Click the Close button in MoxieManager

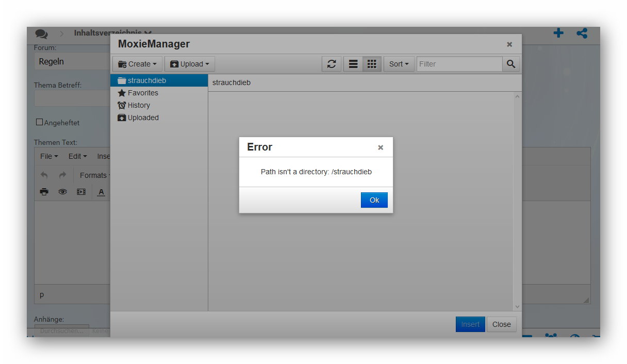pyautogui.click(x=501, y=324)
